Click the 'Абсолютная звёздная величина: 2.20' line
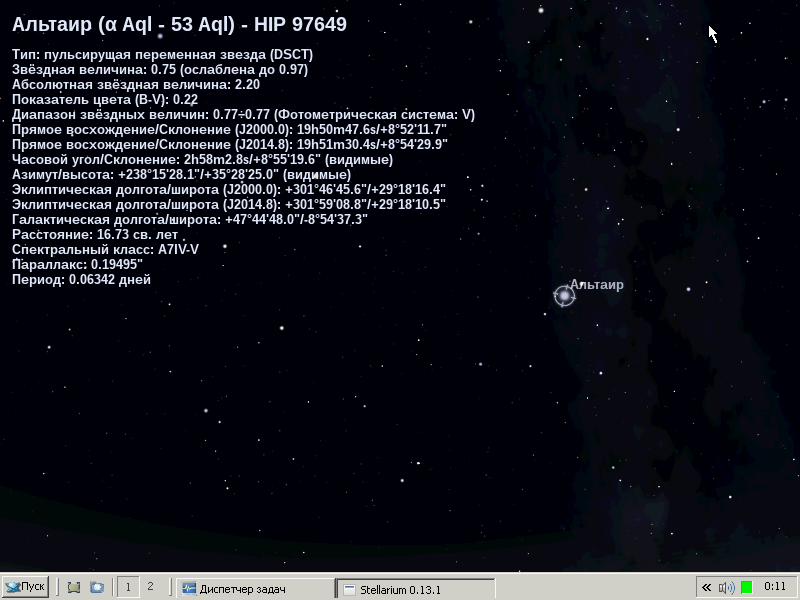Viewport: 800px width, 600px height. pos(136,84)
